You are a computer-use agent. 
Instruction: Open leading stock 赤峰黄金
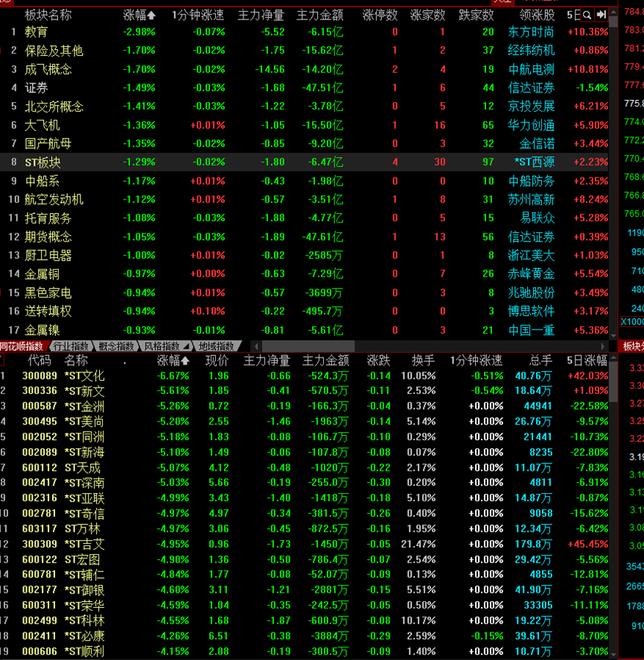click(x=531, y=274)
